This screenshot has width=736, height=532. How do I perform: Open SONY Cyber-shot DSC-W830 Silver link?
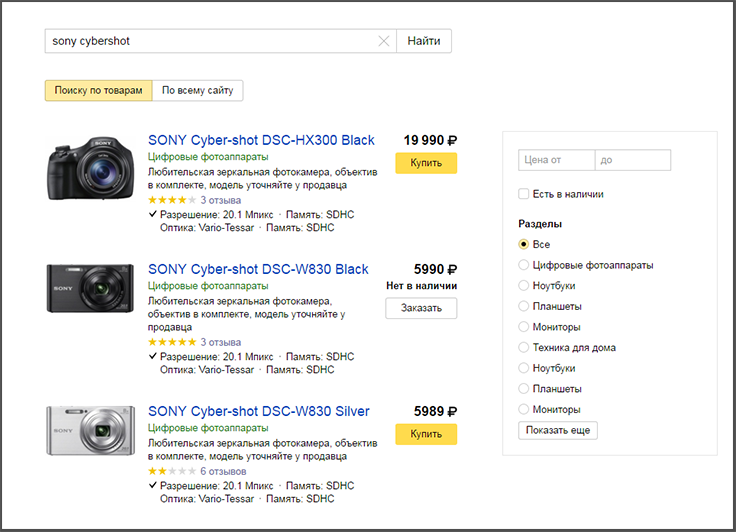tap(258, 411)
